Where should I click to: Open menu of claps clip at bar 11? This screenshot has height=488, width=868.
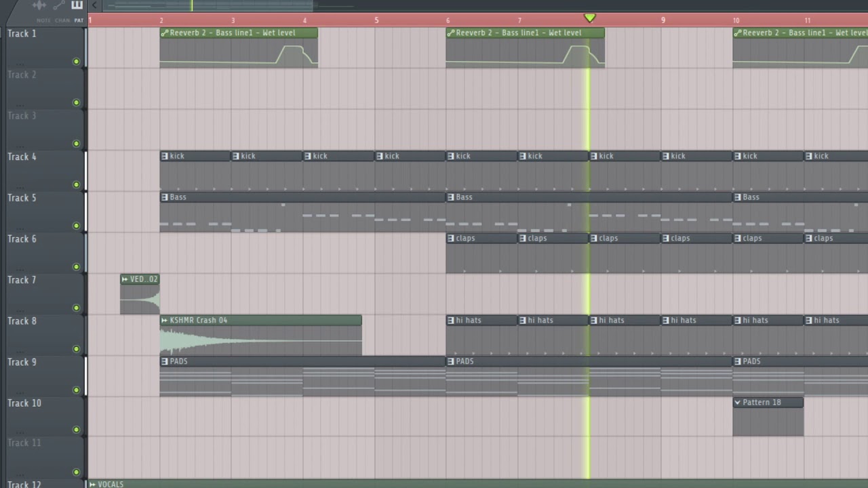(809, 239)
